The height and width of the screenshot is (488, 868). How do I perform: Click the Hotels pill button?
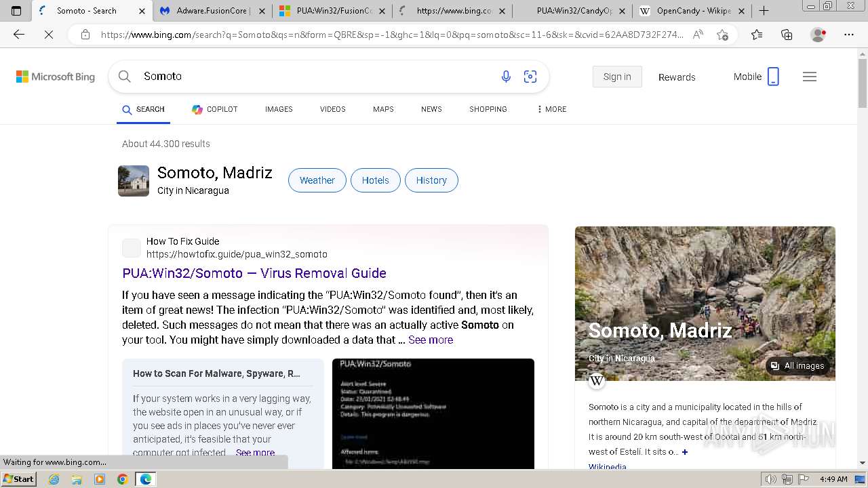376,180
